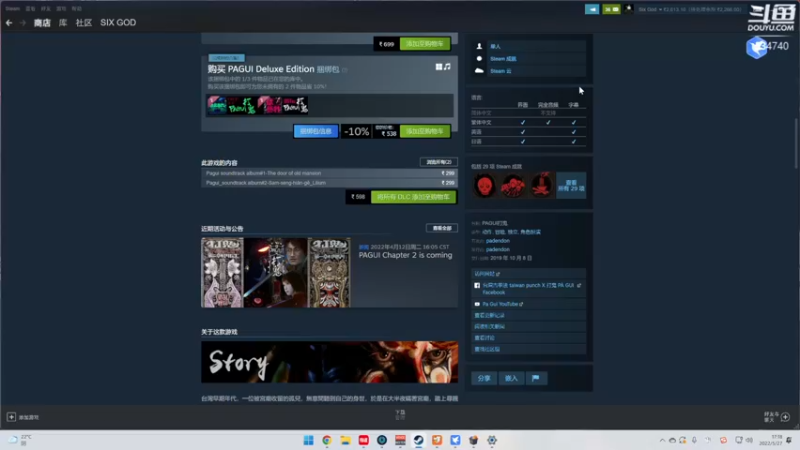This screenshot has height=450, width=800.
Task: Click the genre tags link in the game details
Action: point(512,232)
